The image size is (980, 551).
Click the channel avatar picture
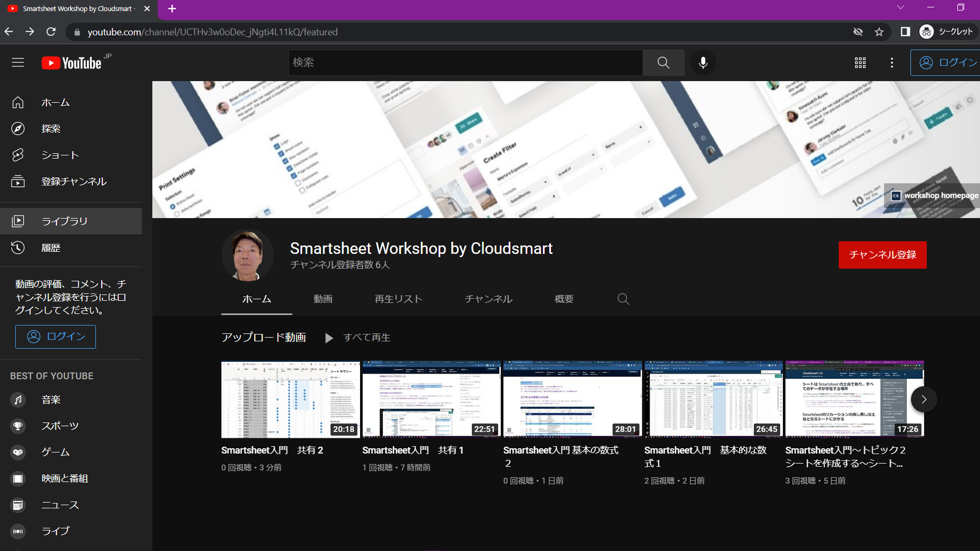[x=248, y=255]
